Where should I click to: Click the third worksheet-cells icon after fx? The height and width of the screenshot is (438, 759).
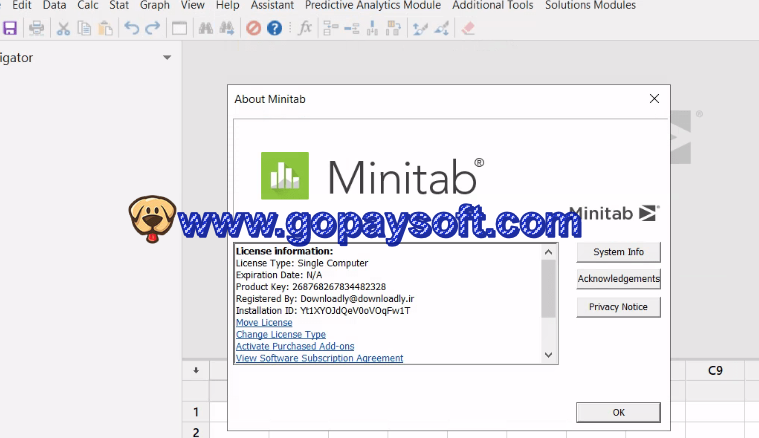tap(372, 28)
